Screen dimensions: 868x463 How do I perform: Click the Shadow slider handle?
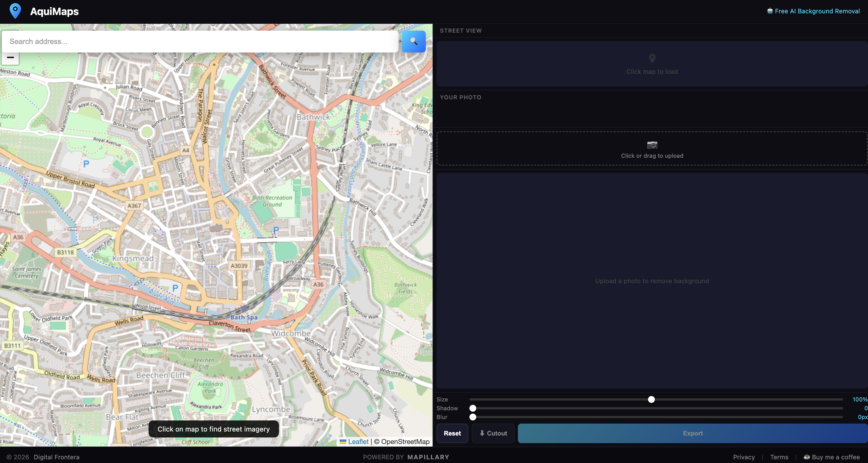[473, 408]
